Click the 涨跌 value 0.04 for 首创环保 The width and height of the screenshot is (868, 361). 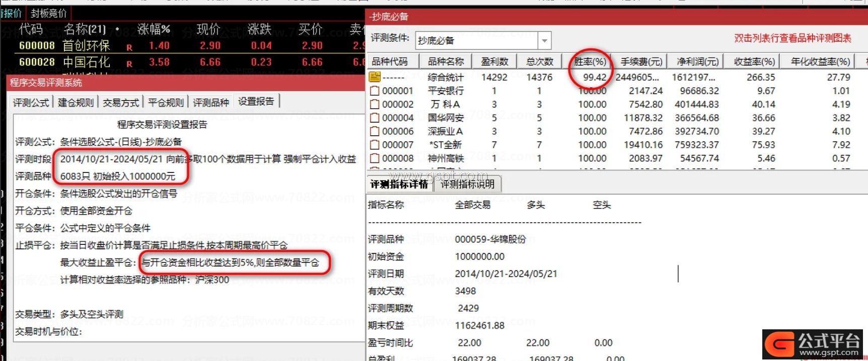click(261, 46)
